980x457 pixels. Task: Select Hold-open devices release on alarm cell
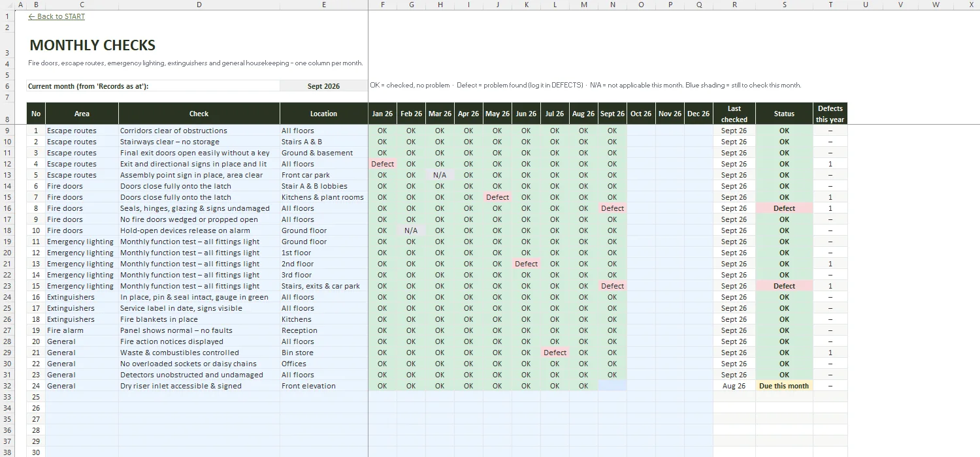click(x=199, y=230)
